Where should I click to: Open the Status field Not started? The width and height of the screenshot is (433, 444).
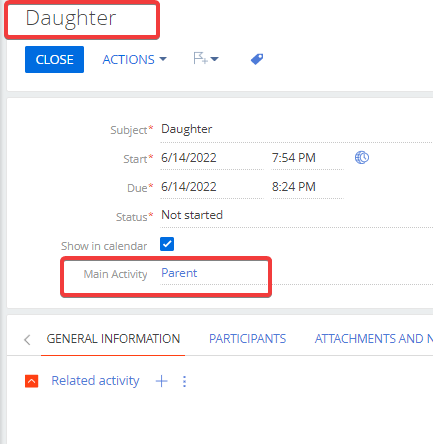point(296,216)
